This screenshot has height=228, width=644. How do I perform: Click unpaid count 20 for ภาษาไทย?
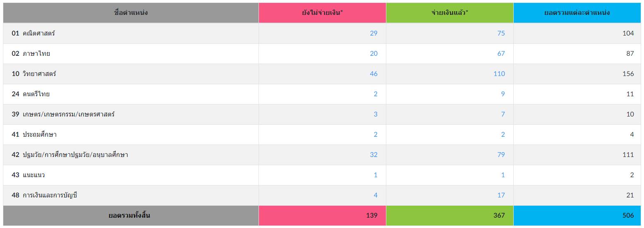373,53
